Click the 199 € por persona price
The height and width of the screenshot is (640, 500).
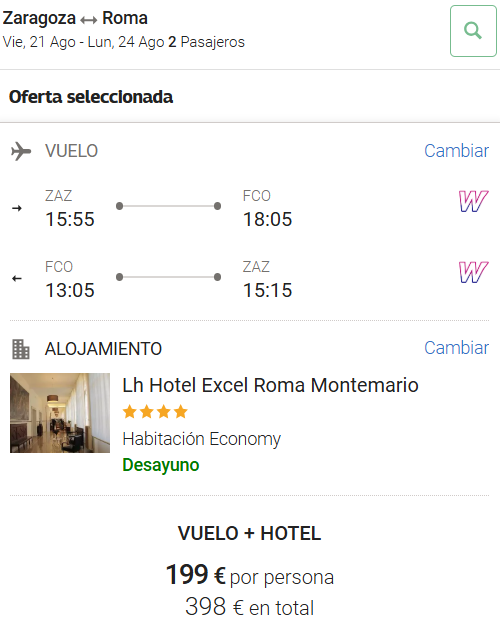point(250,575)
